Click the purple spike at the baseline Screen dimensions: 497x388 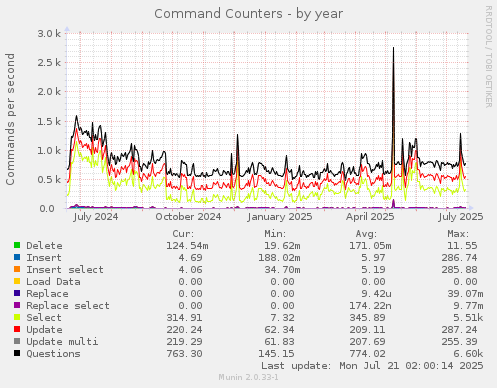(393, 204)
